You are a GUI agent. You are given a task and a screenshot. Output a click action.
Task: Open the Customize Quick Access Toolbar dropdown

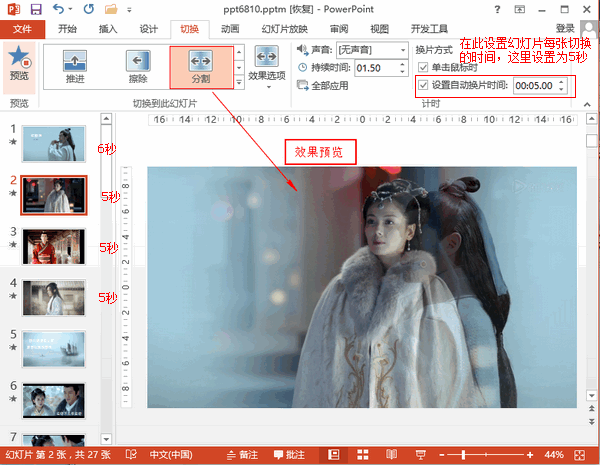pyautogui.click(x=129, y=10)
